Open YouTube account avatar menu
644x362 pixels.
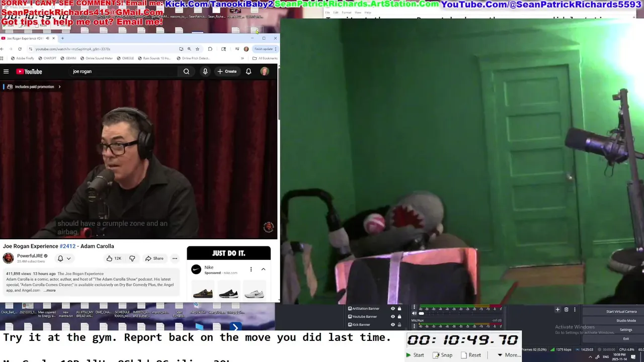[x=264, y=71]
